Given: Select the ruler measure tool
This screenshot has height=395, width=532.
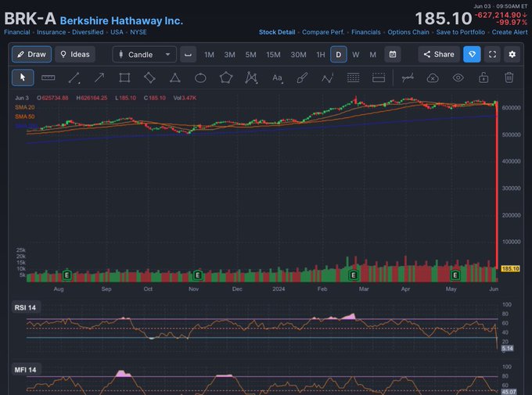Looking at the screenshot, I should coord(49,77).
